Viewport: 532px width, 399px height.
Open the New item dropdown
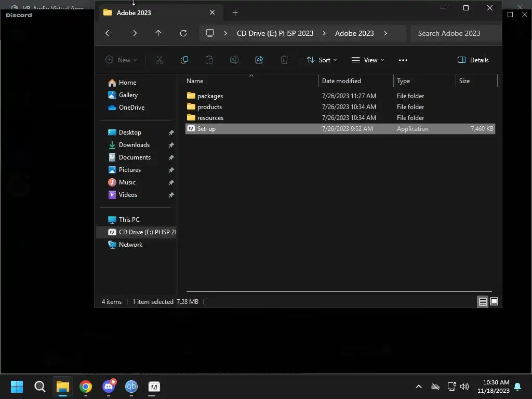tap(121, 60)
